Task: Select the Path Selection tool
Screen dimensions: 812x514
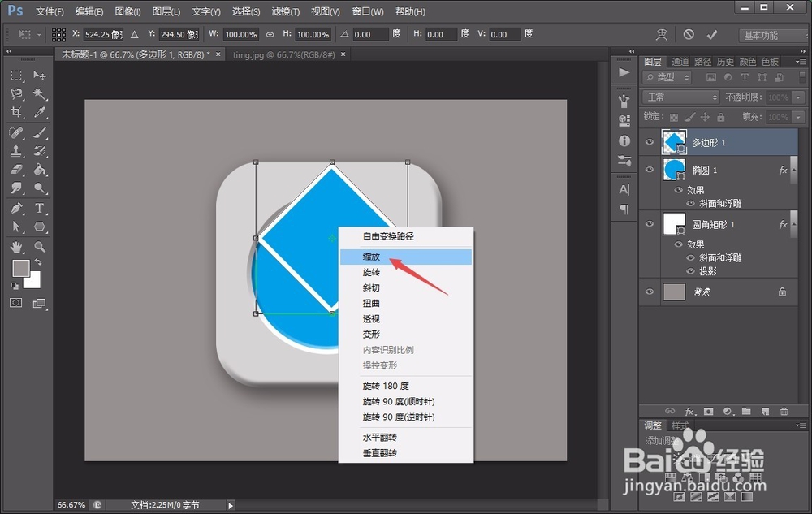Action: coord(16,227)
